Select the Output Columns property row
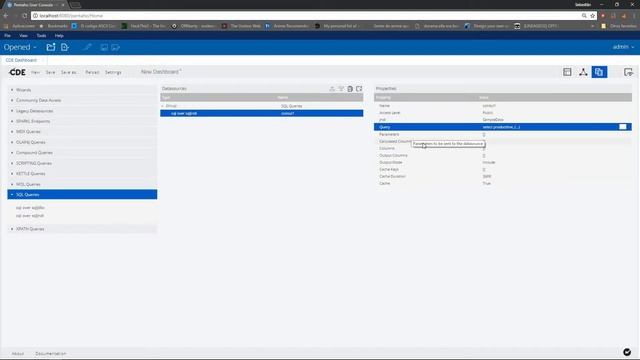Image resolution: width=640 pixels, height=360 pixels. (503, 156)
